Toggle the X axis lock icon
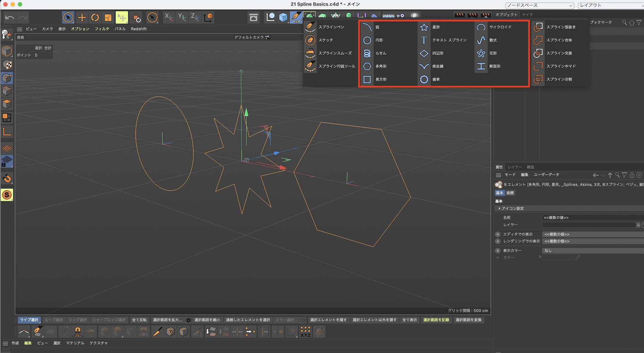Screen dimensions: 644x353 tap(169, 17)
